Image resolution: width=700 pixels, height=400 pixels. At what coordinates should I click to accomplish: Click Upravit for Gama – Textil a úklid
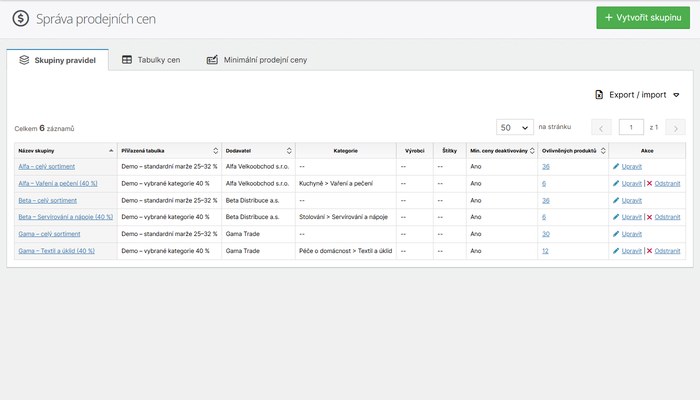click(632, 251)
